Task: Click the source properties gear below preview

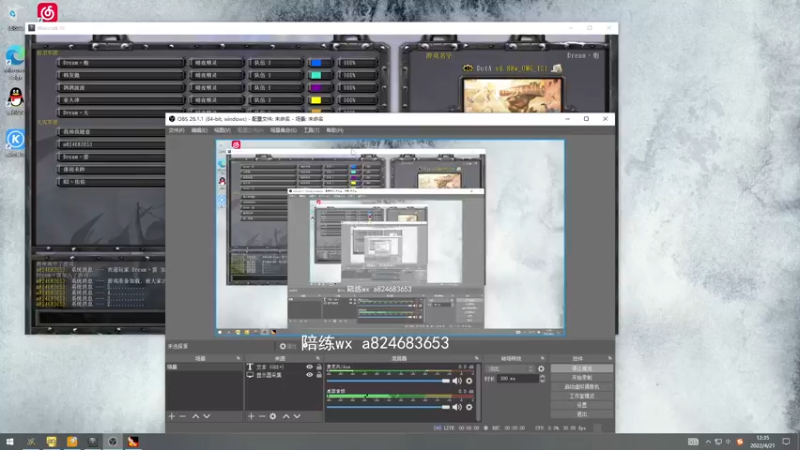Action: click(283, 346)
